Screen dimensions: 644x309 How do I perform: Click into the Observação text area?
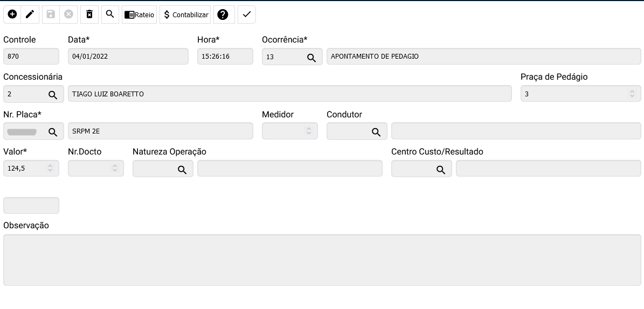point(322,259)
